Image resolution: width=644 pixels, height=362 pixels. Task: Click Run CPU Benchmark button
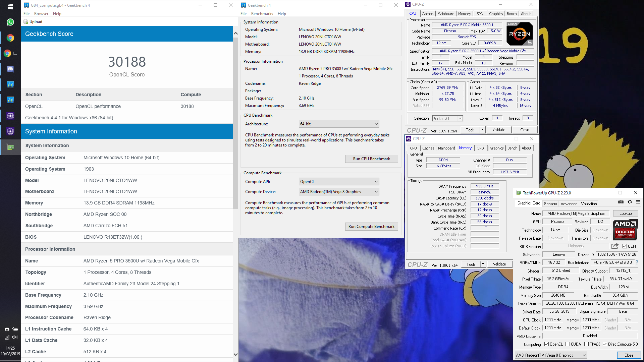[372, 159]
